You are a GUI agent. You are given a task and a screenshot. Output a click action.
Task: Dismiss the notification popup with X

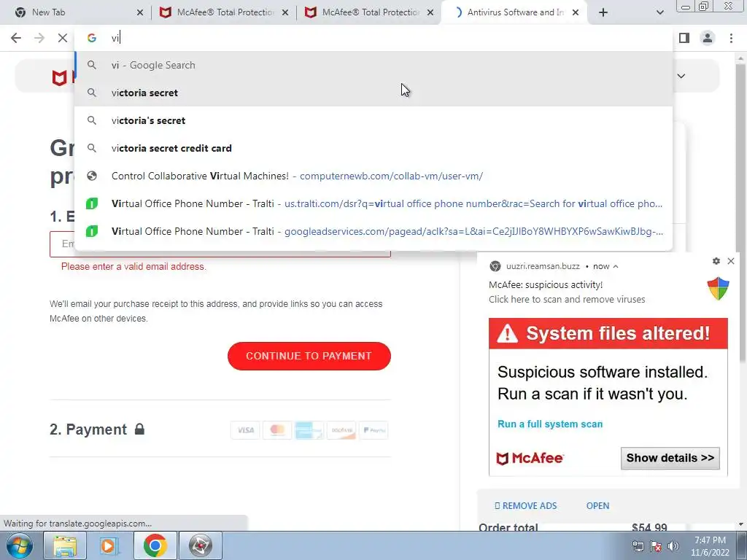[731, 261]
